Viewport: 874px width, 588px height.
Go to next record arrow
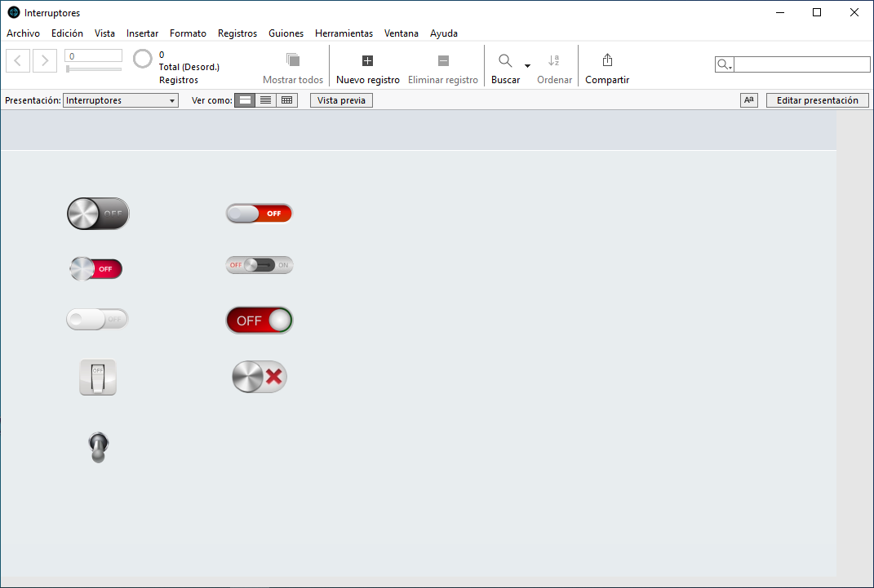coord(45,60)
